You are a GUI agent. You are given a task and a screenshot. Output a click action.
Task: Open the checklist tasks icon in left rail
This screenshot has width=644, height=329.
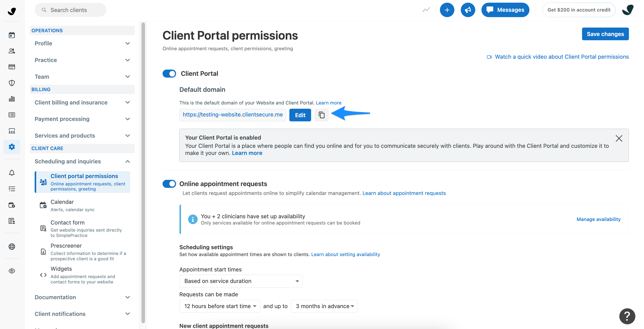point(12,189)
